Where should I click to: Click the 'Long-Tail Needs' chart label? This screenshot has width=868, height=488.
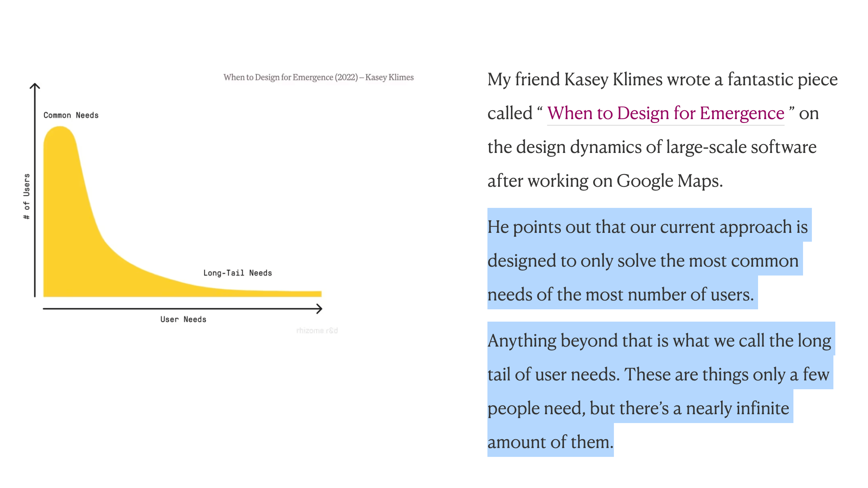point(238,273)
